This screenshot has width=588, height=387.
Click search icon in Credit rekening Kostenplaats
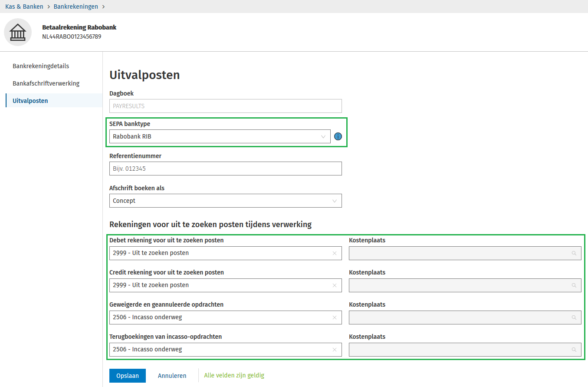(574, 285)
